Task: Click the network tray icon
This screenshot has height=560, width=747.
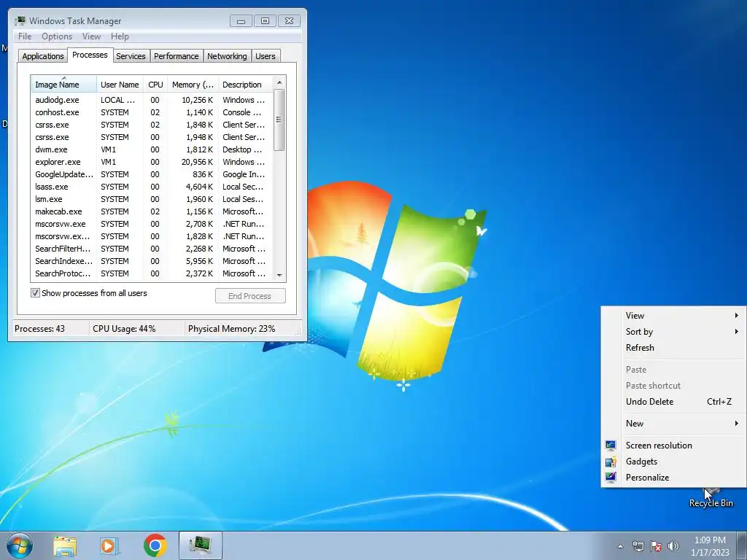Action: 638,546
